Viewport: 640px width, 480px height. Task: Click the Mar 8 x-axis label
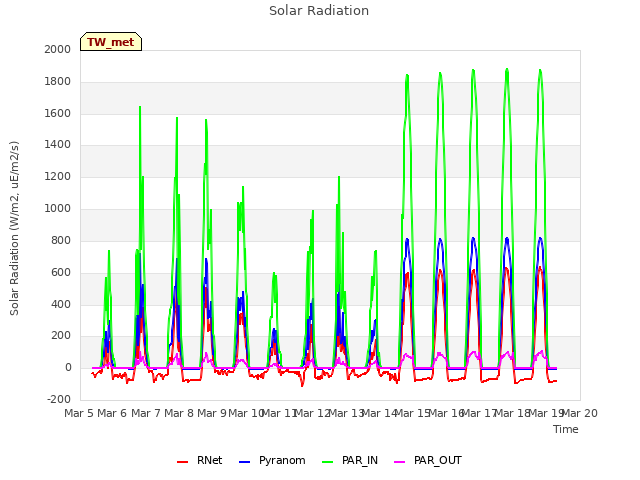(x=179, y=413)
